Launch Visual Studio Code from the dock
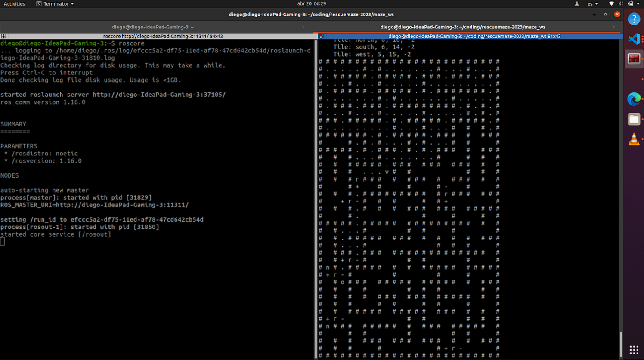This screenshot has width=644, height=360. click(634, 39)
